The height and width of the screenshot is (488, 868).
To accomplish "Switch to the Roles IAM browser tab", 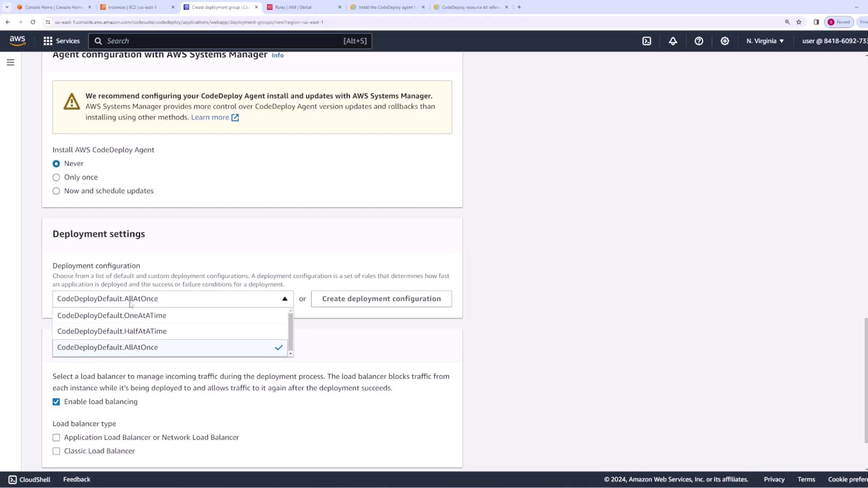I will 293,7.
